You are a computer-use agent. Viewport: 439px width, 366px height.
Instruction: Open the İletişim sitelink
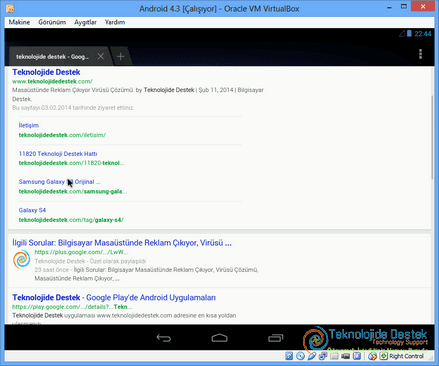tap(29, 125)
